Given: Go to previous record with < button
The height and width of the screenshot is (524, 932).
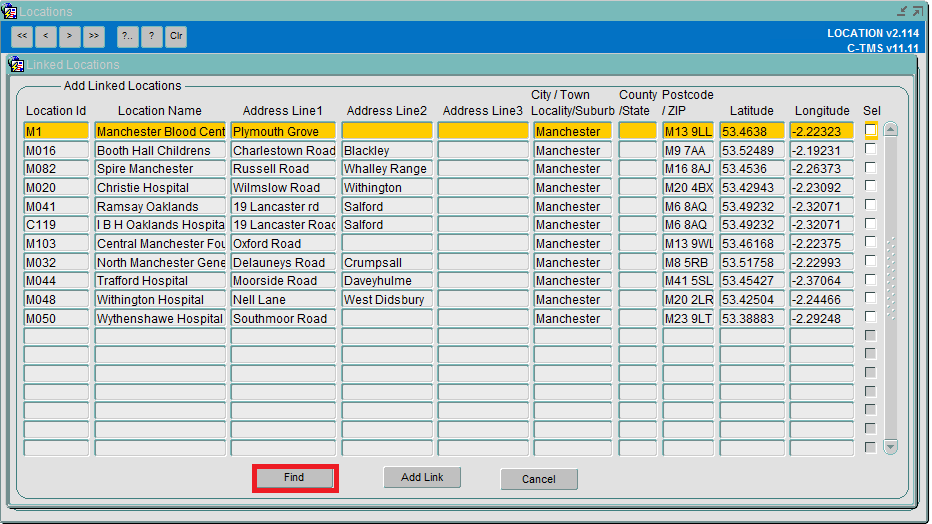Looking at the screenshot, I should click(46, 36).
